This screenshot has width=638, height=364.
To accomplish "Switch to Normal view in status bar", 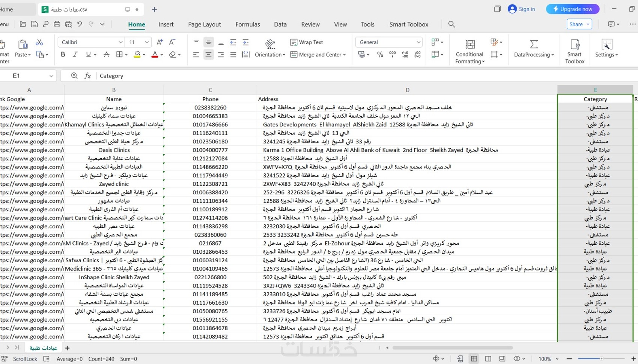I will (x=474, y=359).
